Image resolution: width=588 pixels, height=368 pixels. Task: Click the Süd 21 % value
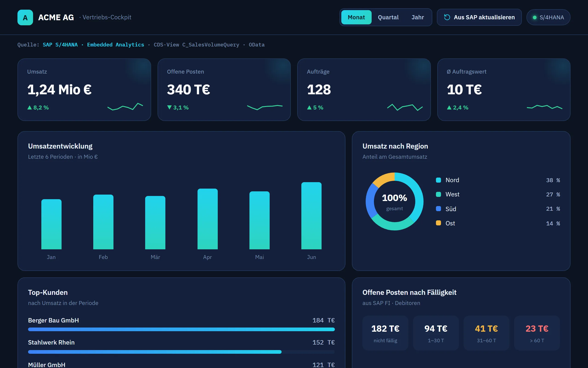coord(553,209)
